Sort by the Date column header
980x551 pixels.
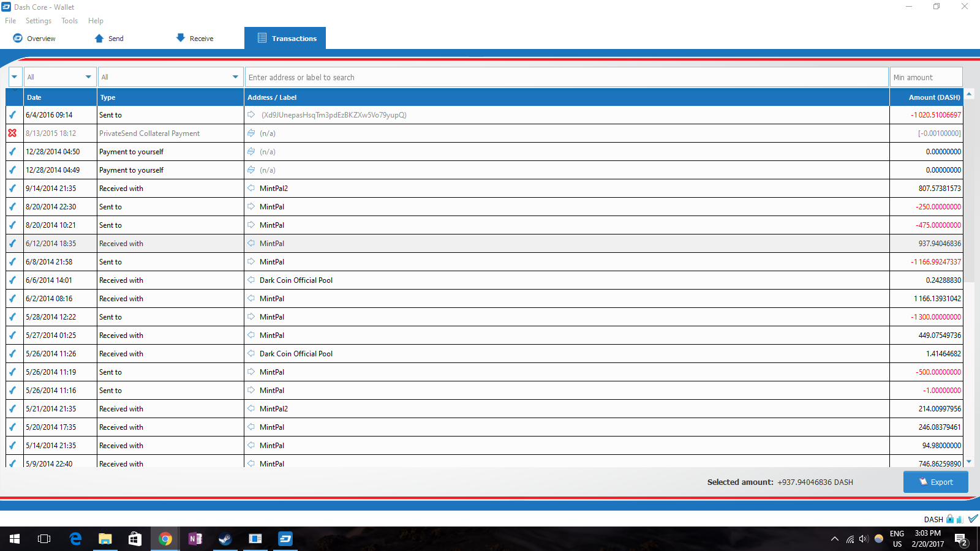(60, 97)
